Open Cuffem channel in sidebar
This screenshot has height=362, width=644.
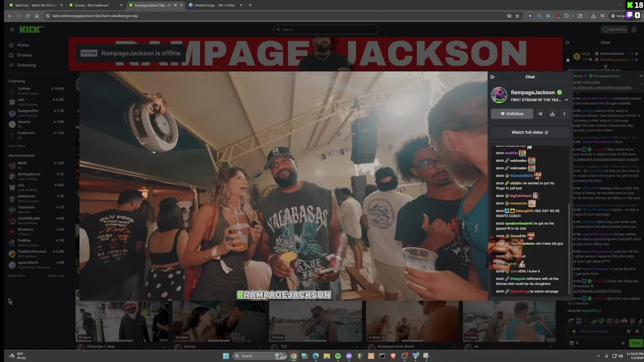pyautogui.click(x=36, y=90)
